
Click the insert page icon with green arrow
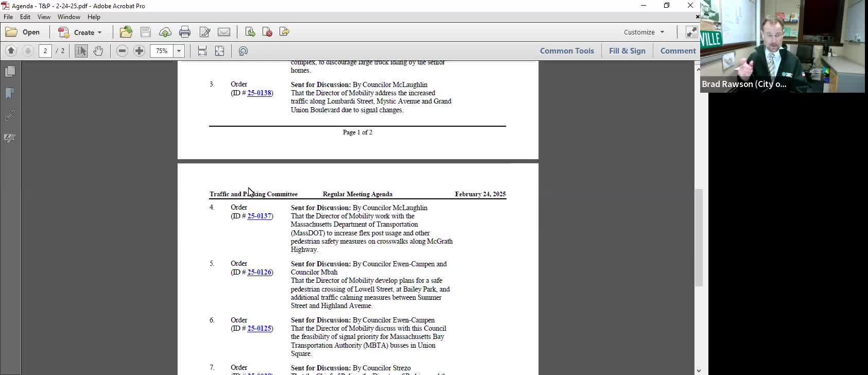tap(250, 32)
